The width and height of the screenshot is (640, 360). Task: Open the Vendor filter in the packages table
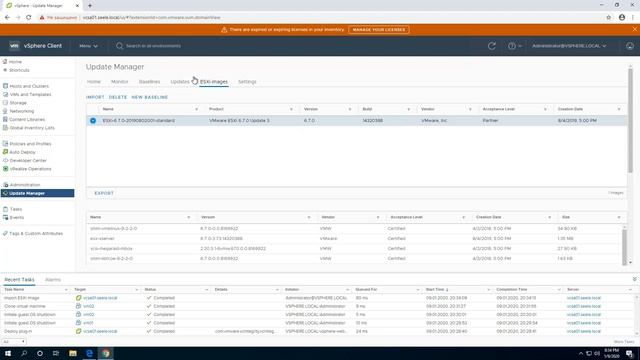[x=378, y=217]
